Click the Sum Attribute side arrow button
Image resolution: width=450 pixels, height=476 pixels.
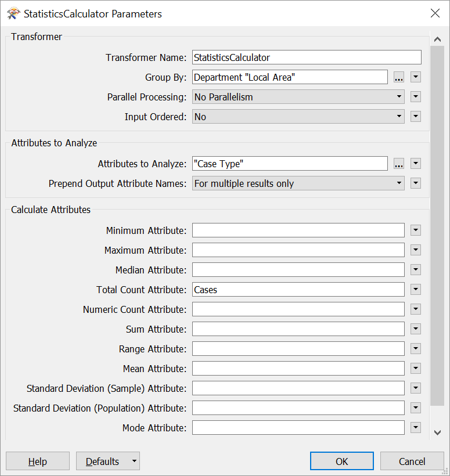coord(415,329)
